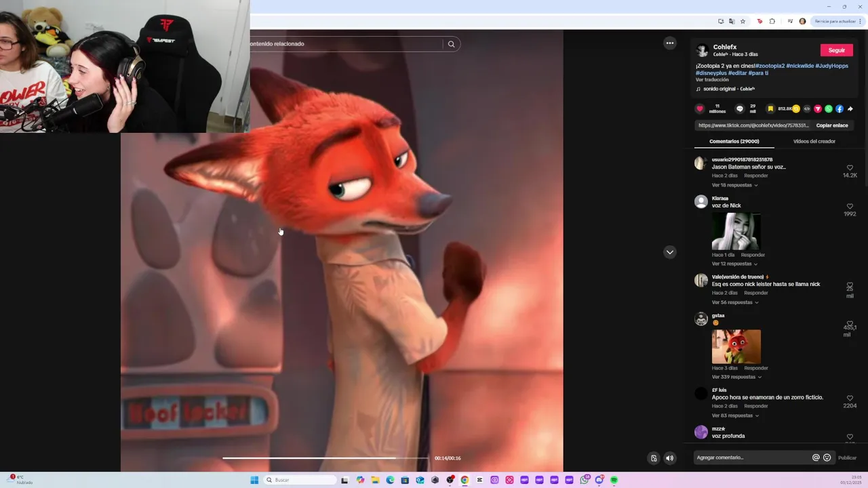This screenshot has height=488, width=868.
Task: Toggle the auto-scroll button beside the volume
Action: coord(654,458)
